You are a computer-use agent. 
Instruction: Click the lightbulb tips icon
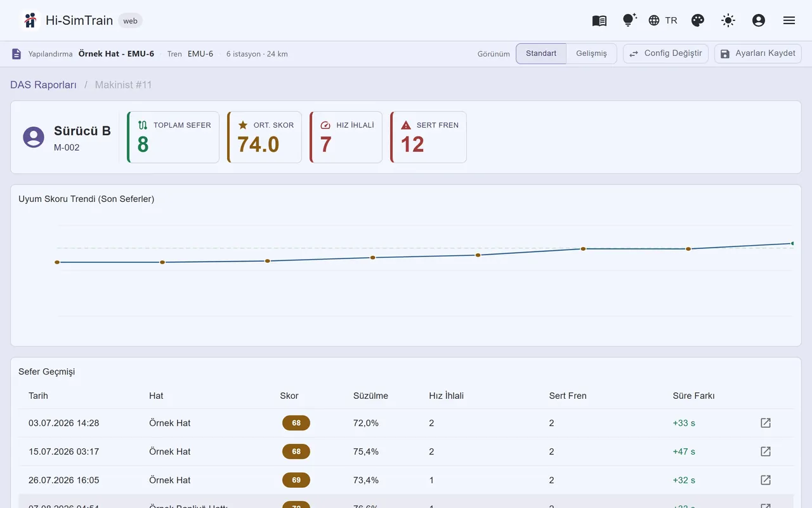pos(629,20)
